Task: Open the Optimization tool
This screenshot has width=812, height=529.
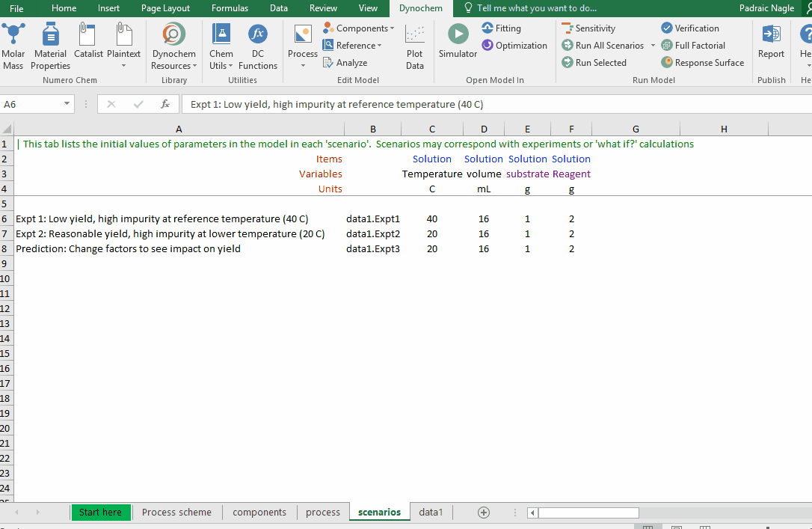Action: (514, 46)
